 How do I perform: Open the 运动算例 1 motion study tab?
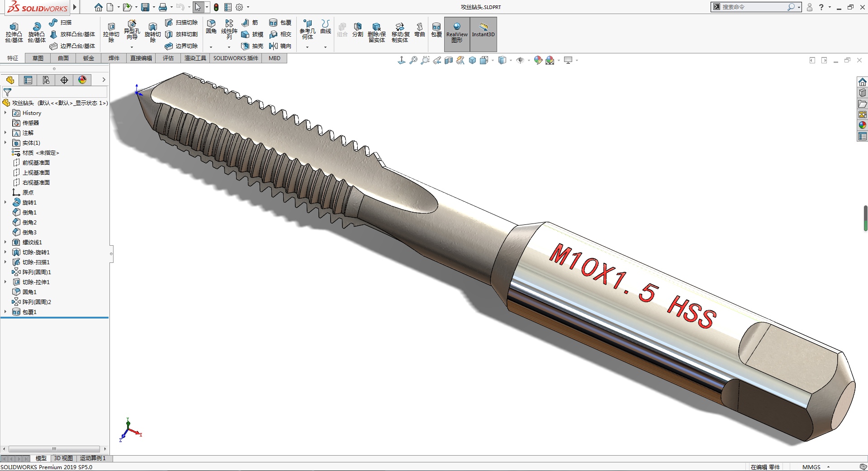pyautogui.click(x=93, y=458)
